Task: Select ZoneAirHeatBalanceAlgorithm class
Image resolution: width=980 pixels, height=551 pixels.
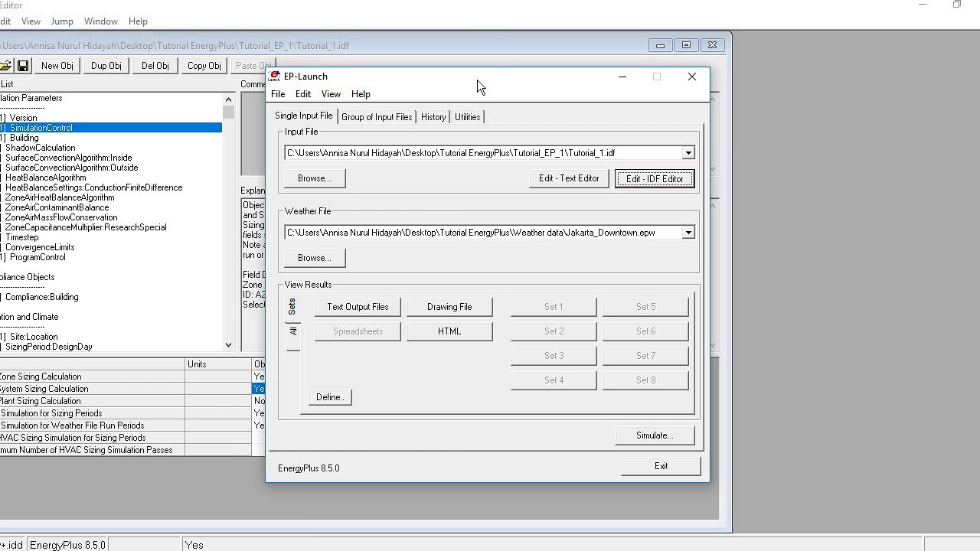Action: 60,197
